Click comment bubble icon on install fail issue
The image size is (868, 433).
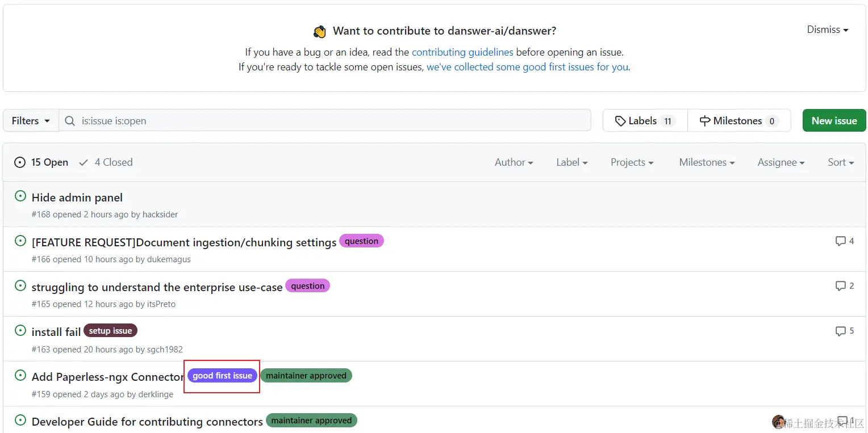pyautogui.click(x=841, y=331)
